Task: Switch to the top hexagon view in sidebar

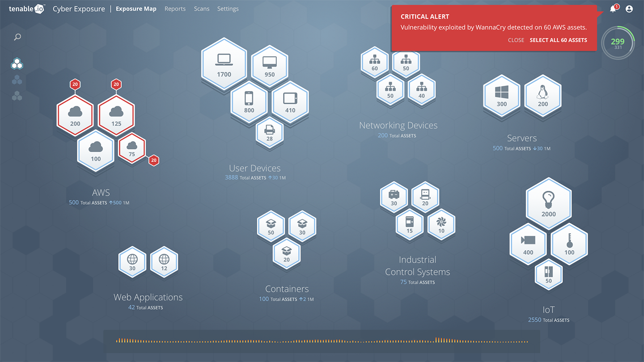Action: pyautogui.click(x=17, y=64)
